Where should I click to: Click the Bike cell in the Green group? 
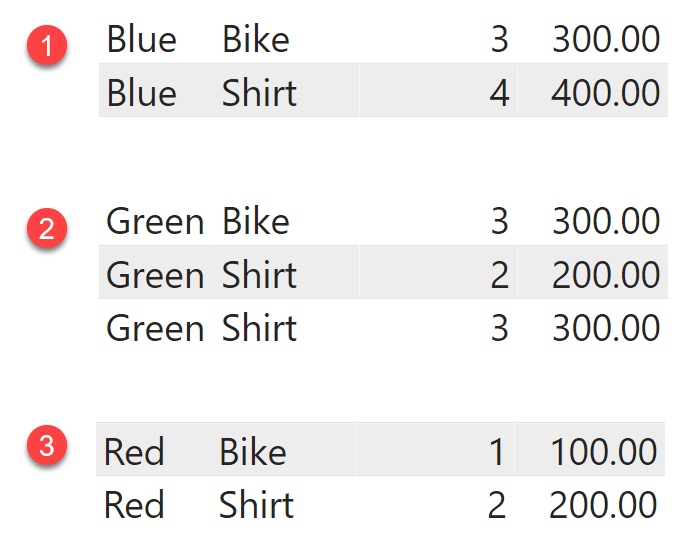[256, 221]
